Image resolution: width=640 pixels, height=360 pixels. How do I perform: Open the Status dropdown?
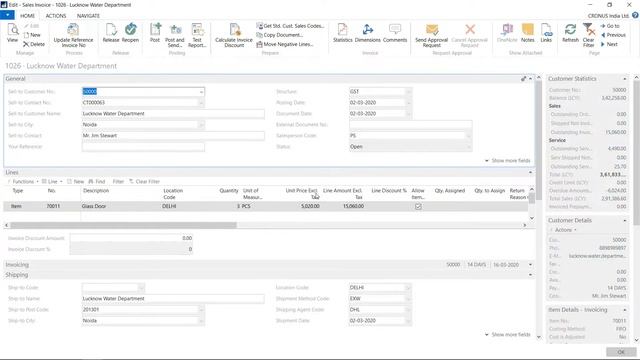tap(469, 147)
